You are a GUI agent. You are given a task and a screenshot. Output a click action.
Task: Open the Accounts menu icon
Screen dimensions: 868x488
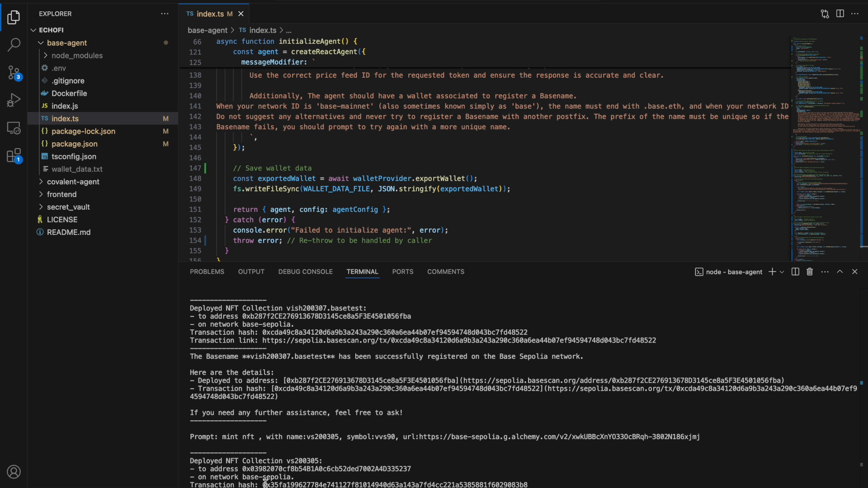(14, 472)
